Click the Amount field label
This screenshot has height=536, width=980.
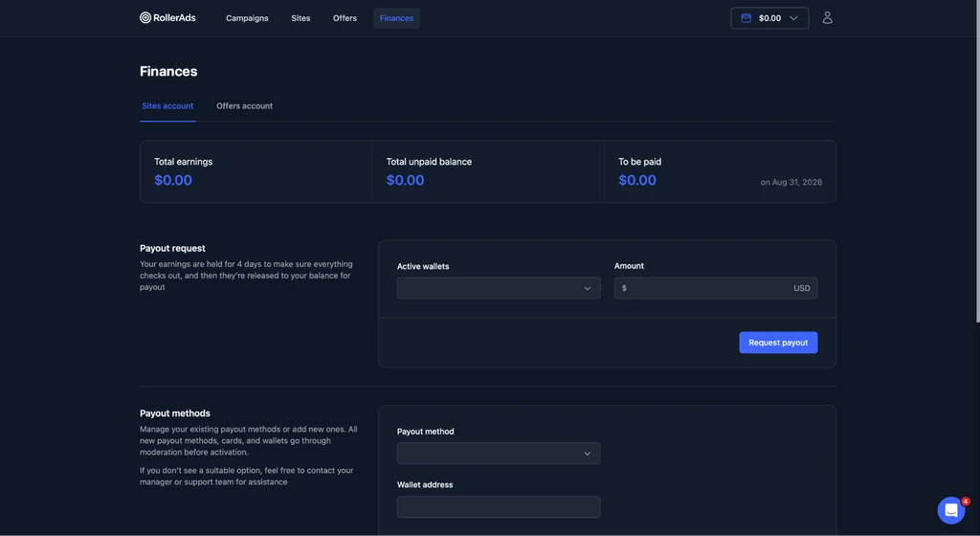click(x=629, y=265)
